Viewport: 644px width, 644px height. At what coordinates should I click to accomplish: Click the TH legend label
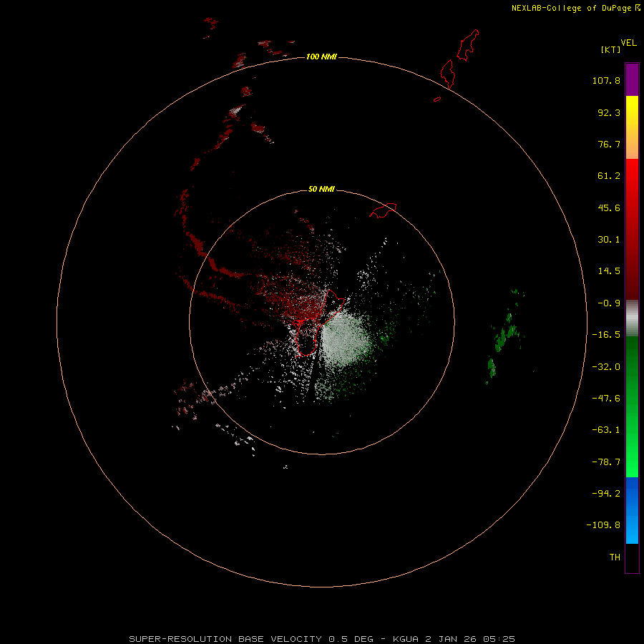[x=615, y=557]
